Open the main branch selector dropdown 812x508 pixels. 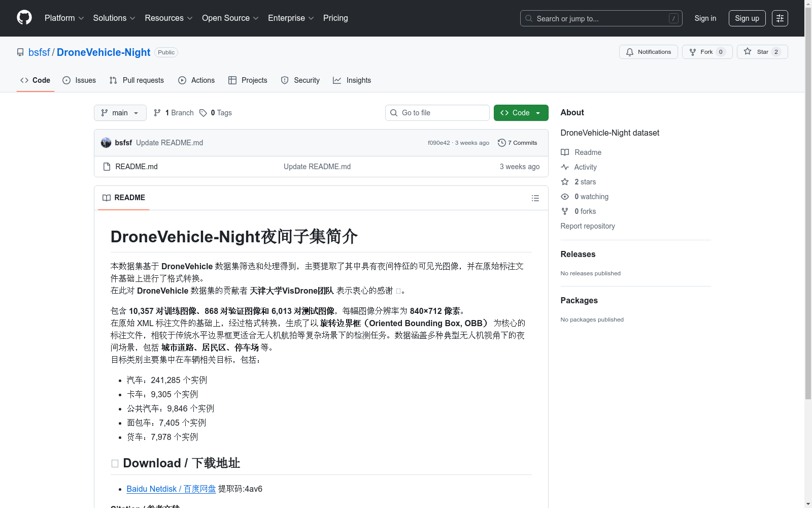(x=120, y=113)
